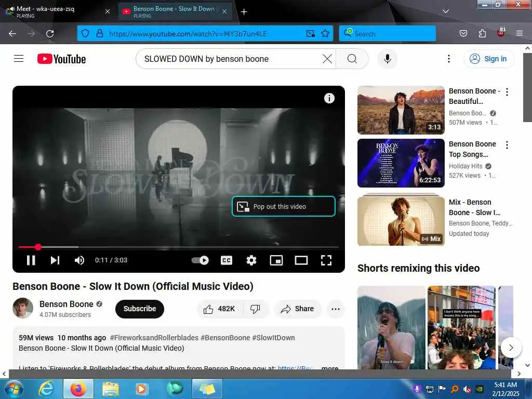Mute the video volume speaker icon
The width and height of the screenshot is (532, 399).
click(79, 260)
